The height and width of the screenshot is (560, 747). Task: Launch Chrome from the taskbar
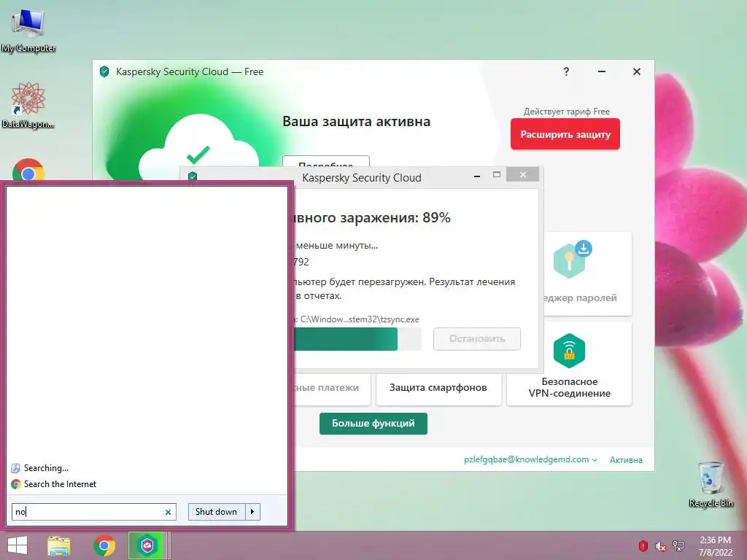[x=104, y=545]
